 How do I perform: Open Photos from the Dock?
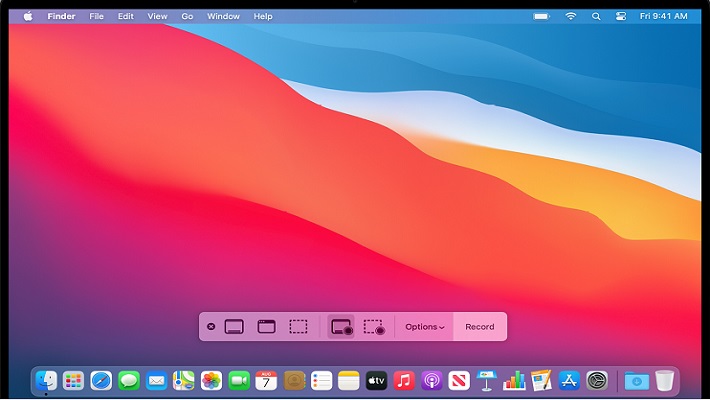(x=211, y=381)
